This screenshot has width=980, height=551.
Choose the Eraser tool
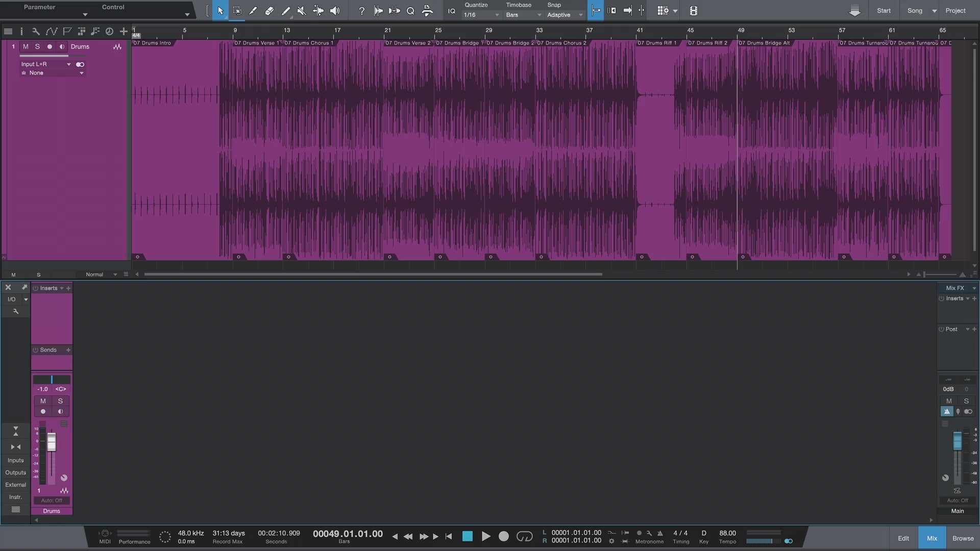coord(269,11)
